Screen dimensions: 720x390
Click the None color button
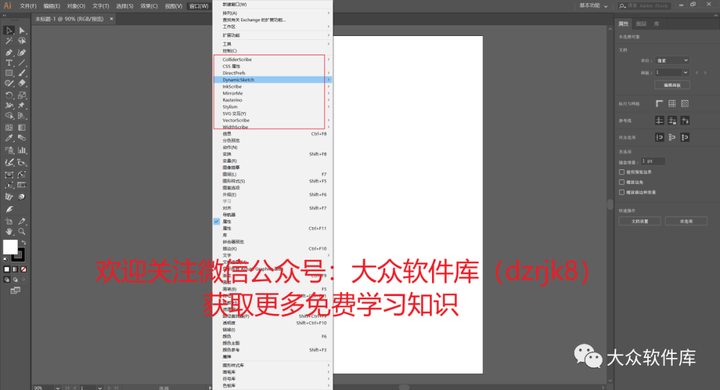[23, 269]
